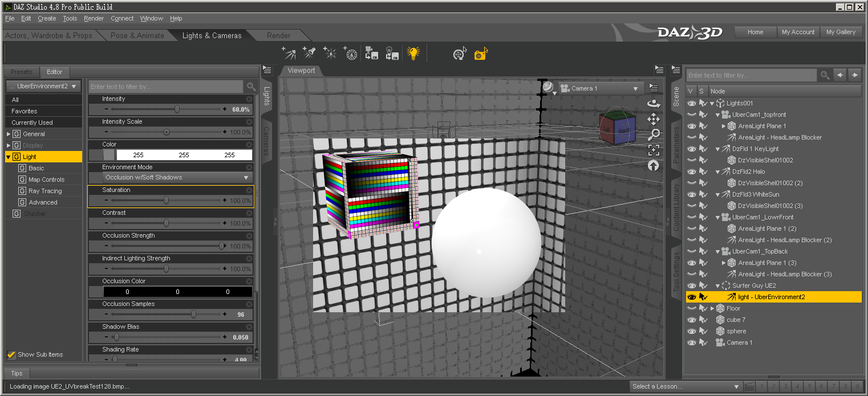The height and width of the screenshot is (396, 868).
Task: Open the Environment Mode dropdown
Action: pyautogui.click(x=178, y=178)
